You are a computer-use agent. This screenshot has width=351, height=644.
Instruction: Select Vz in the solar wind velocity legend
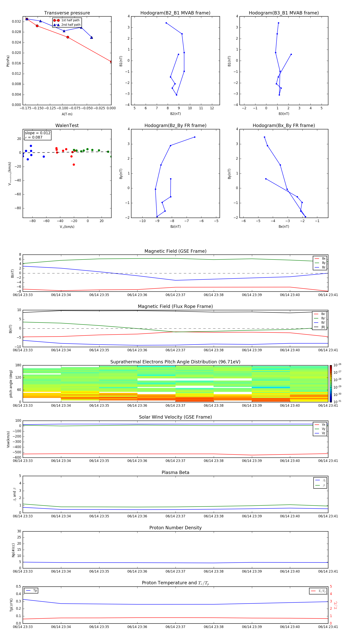point(320,433)
